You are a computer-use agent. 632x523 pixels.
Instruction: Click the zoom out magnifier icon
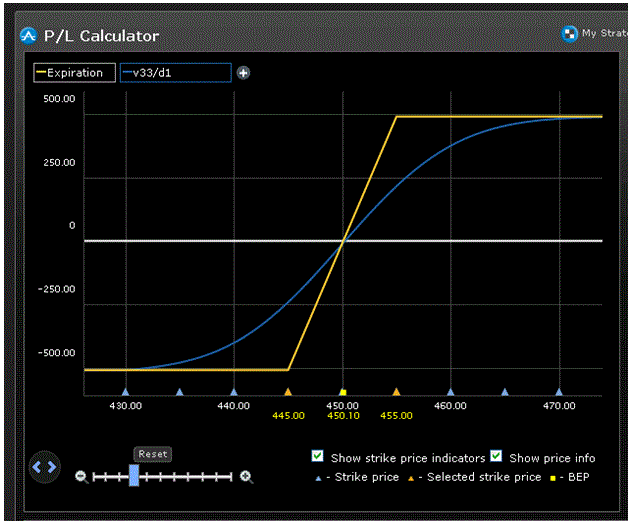[82, 477]
